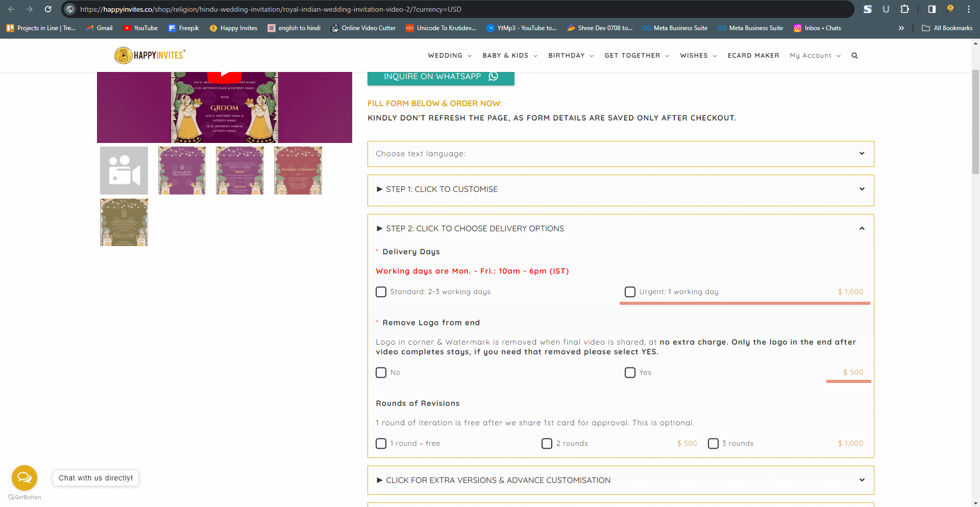Open the browser extensions puzzle icon
980x507 pixels.
tap(904, 9)
